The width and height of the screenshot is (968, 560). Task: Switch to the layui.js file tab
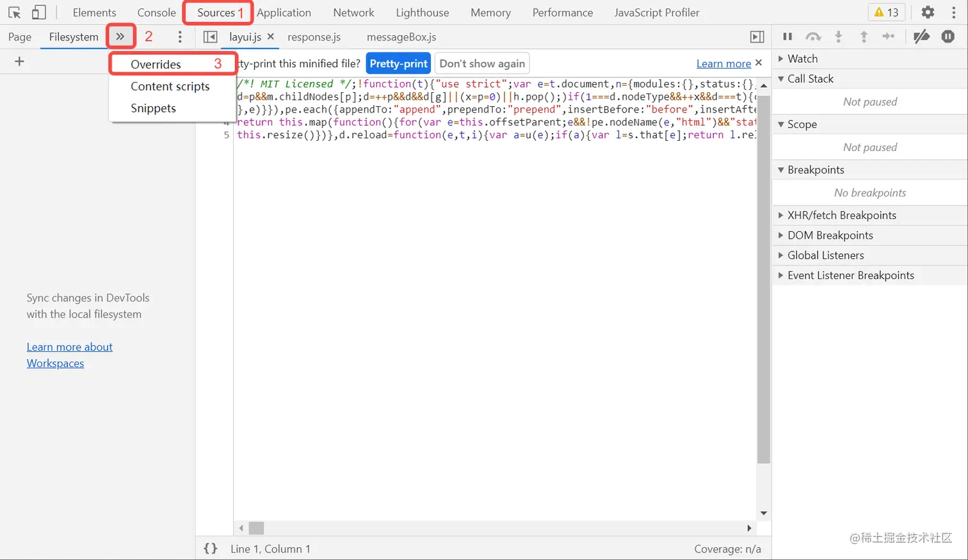tap(245, 37)
